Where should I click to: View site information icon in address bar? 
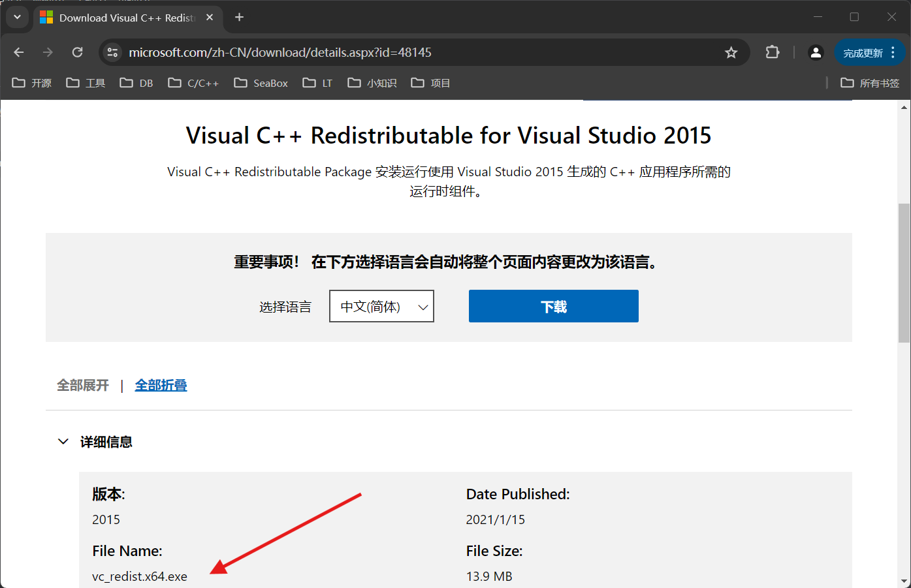[x=112, y=52]
